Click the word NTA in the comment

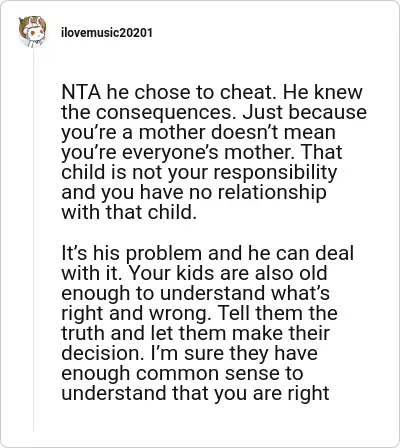81,92
